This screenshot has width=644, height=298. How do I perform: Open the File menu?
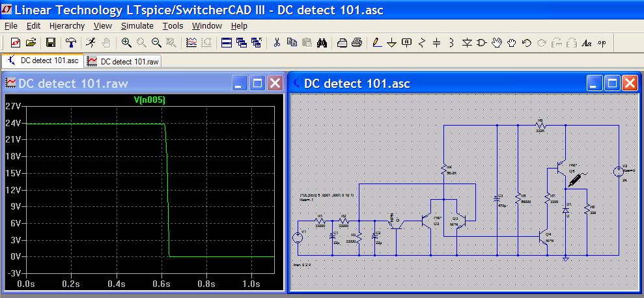click(x=10, y=26)
